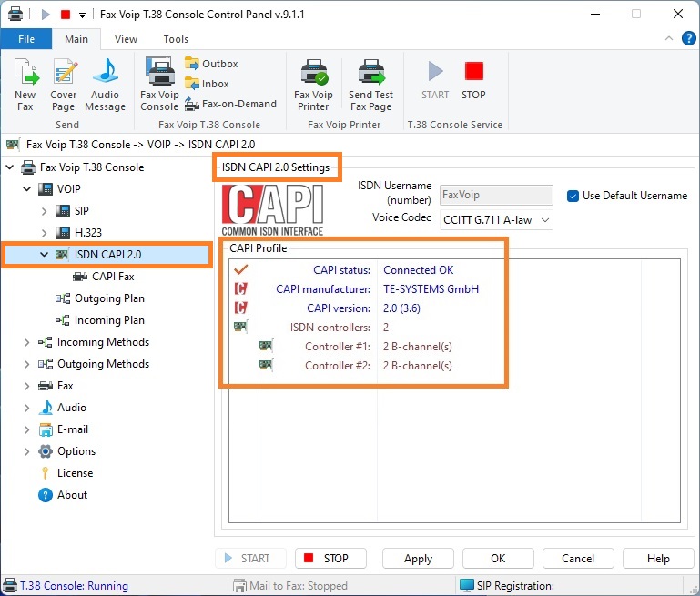
Task: Click the Apply button
Action: [418, 559]
